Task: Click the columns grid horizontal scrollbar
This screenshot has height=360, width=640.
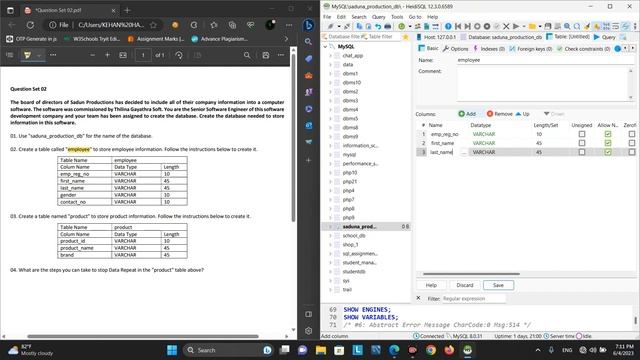Action: point(471,274)
